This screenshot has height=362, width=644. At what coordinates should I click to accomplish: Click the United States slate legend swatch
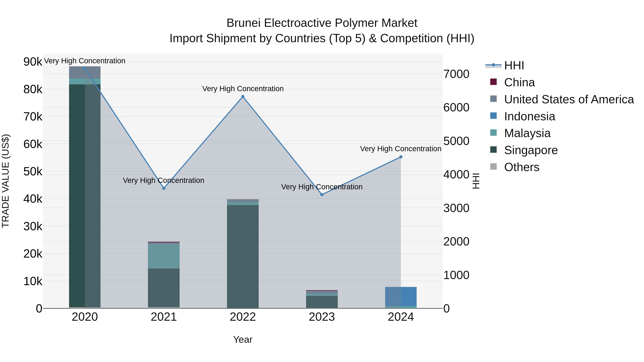[x=494, y=99]
